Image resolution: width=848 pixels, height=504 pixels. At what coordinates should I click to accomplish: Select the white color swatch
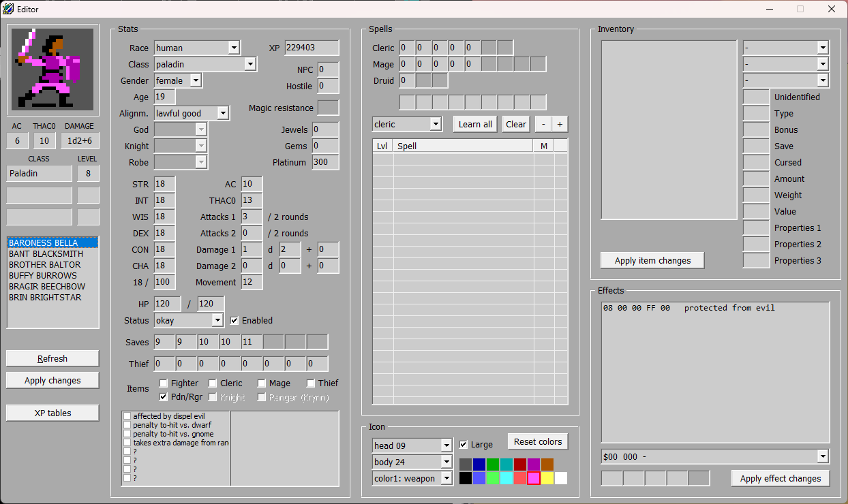(x=561, y=478)
